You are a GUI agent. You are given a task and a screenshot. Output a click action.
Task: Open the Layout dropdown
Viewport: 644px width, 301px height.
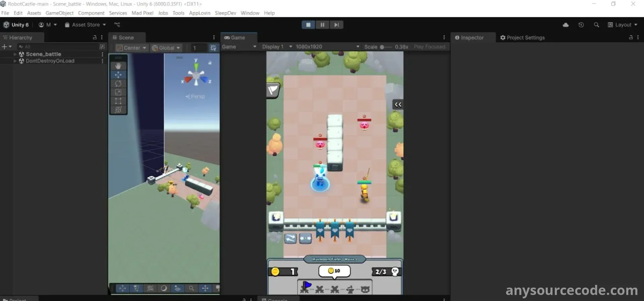[623, 25]
